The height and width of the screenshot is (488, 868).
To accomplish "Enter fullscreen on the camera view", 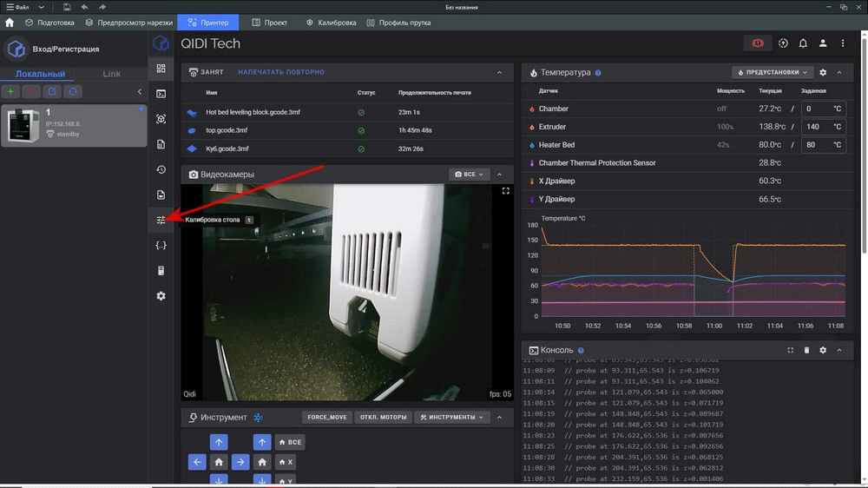I will pyautogui.click(x=506, y=191).
